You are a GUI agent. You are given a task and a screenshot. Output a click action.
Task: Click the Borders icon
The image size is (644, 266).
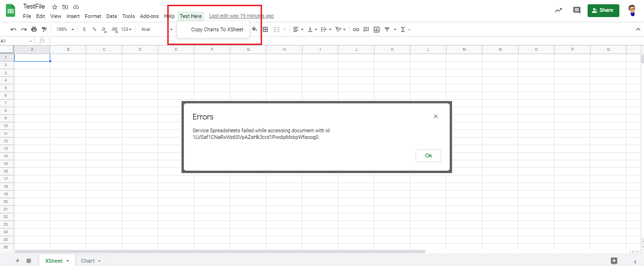pyautogui.click(x=265, y=29)
